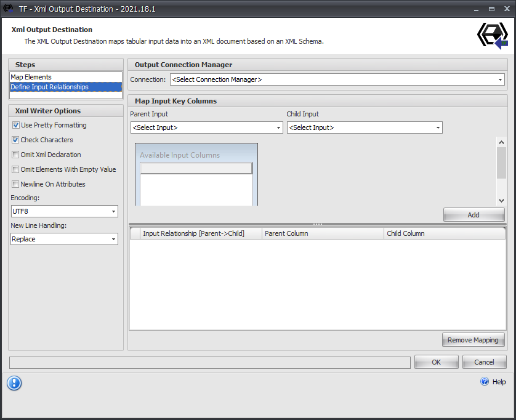Click the Task Factory logo icon
This screenshot has width=516, height=420.
[492, 36]
